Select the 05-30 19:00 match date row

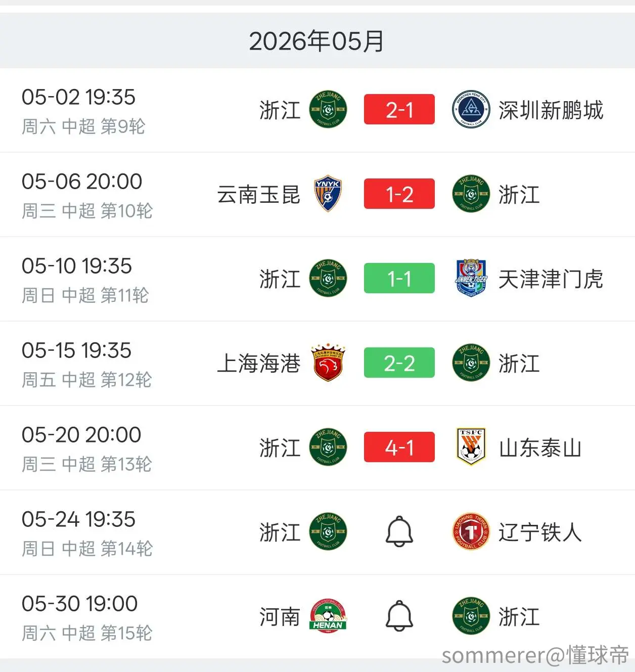click(317, 617)
